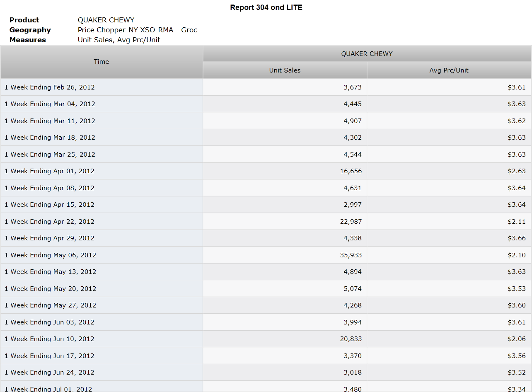Image resolution: width=532 pixels, height=392 pixels.
Task: Click the report title 'Report 304 ond LITE'
Action: (266, 7)
